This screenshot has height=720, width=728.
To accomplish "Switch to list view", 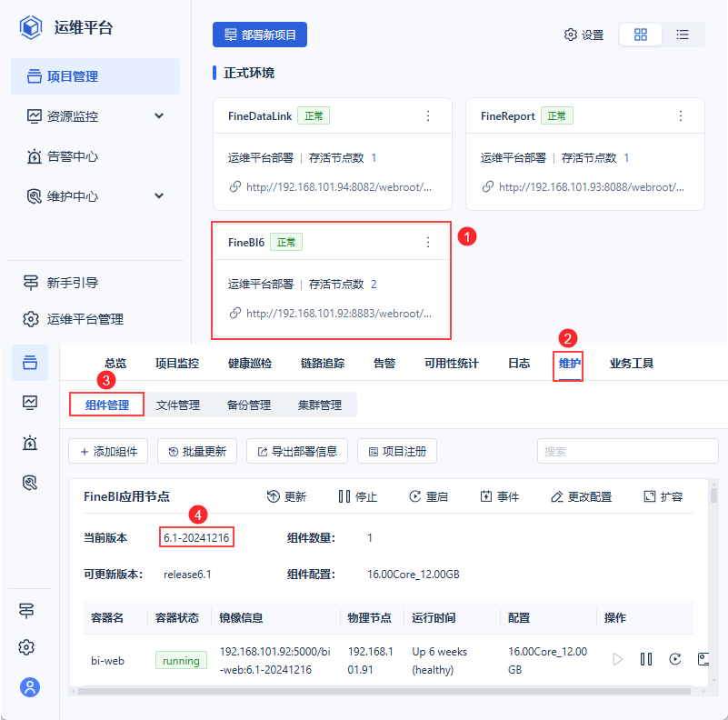I will tap(682, 35).
